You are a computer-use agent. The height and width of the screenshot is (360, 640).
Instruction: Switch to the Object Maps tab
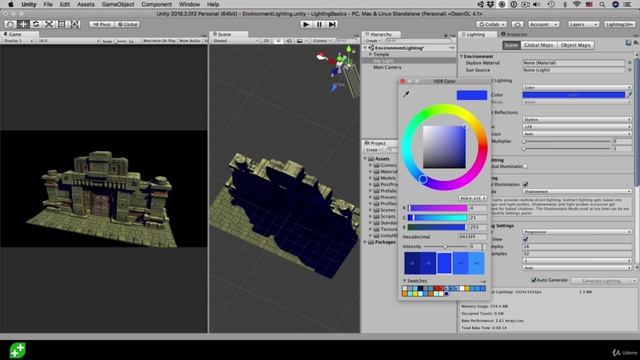pyautogui.click(x=576, y=45)
